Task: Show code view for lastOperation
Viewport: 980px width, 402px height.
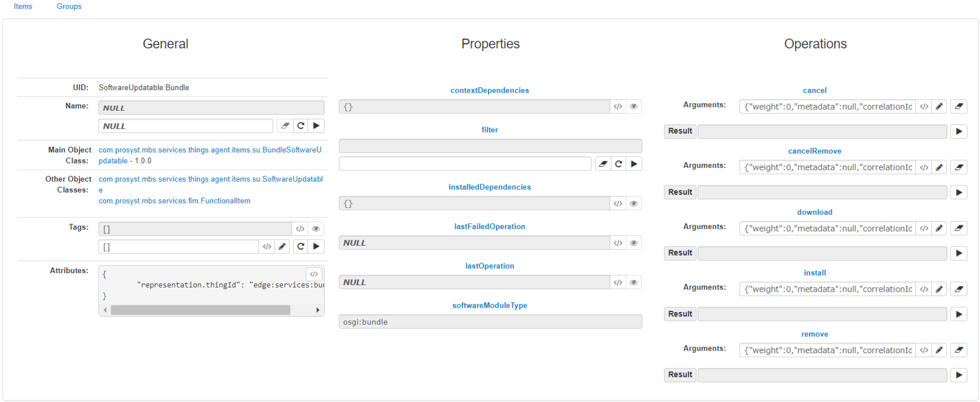Action: pyautogui.click(x=618, y=282)
